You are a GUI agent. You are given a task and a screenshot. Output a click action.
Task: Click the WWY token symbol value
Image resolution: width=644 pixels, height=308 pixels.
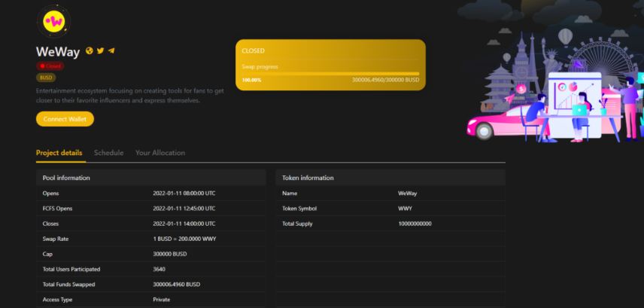[405, 209]
